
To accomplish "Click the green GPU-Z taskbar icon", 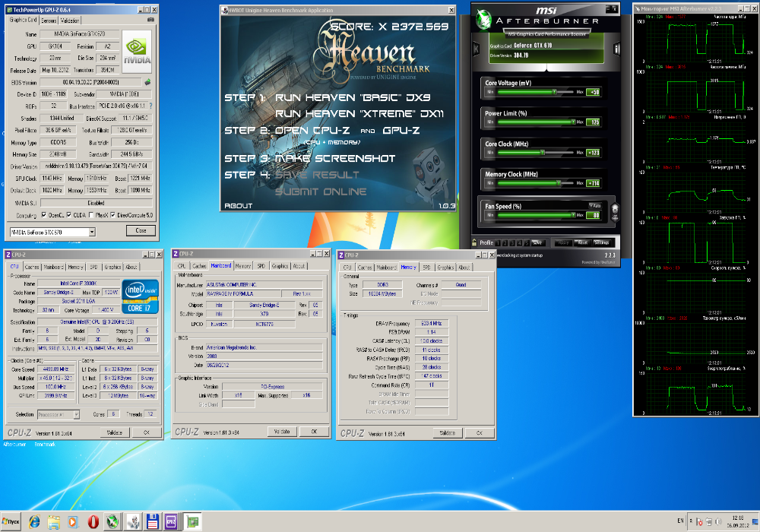I will [x=193, y=522].
